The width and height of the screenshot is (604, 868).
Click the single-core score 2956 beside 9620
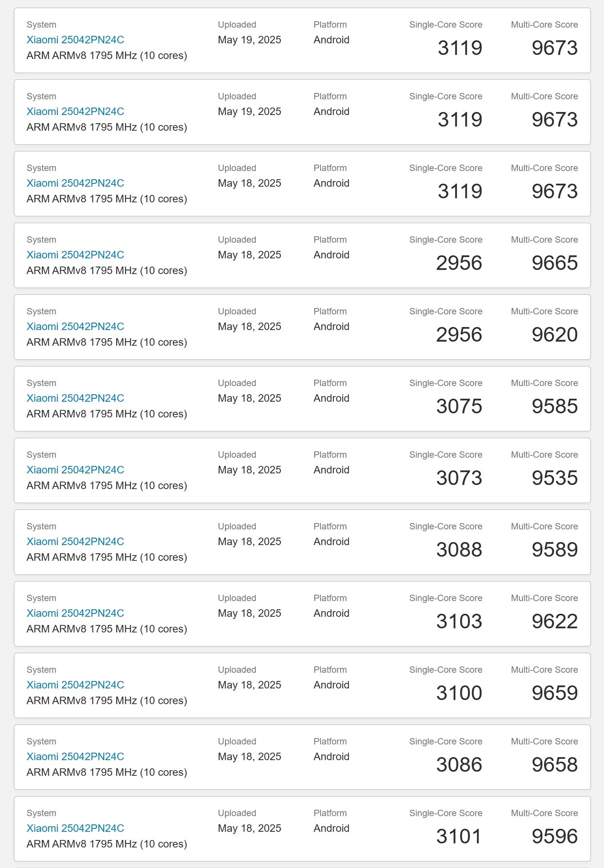[x=459, y=335]
